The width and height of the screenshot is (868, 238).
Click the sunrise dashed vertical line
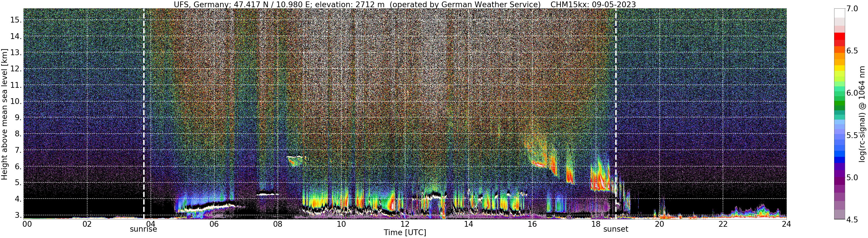click(x=144, y=114)
